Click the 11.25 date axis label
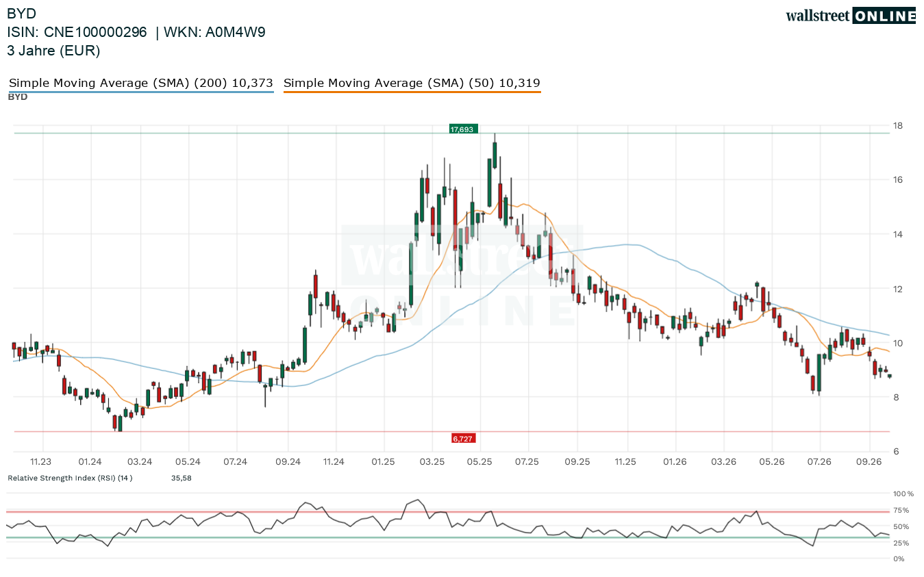Screen dimensions: 924x577 click(625, 462)
